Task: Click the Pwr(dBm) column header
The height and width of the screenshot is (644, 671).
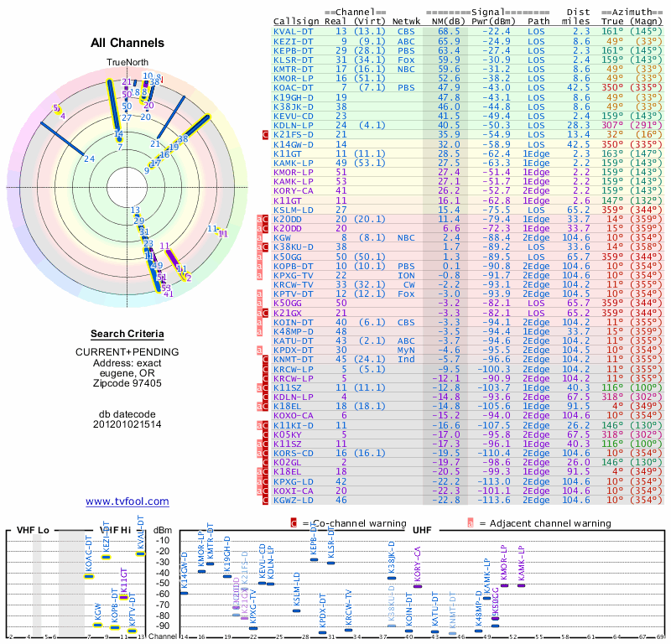Action: tap(493, 21)
